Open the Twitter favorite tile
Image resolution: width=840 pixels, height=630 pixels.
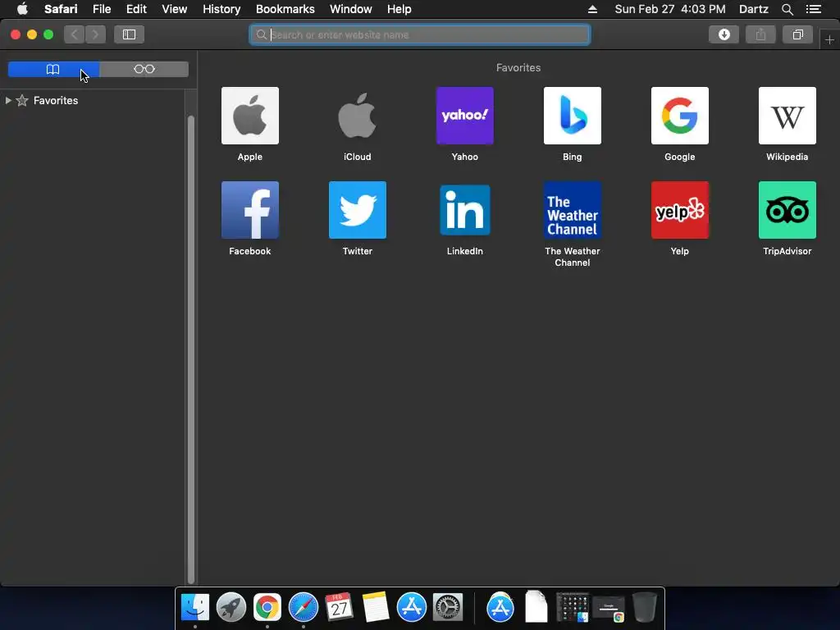358,210
